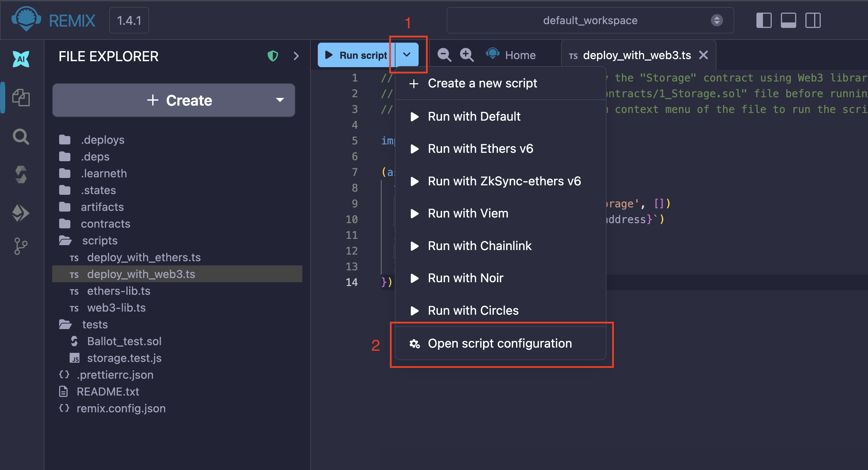Open .prettierrc.json file
The height and width of the screenshot is (470, 868).
tap(106, 375)
